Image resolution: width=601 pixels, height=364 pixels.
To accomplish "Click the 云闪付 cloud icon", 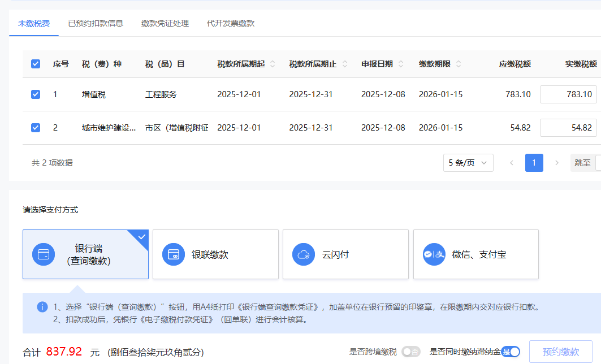I will (x=304, y=254).
